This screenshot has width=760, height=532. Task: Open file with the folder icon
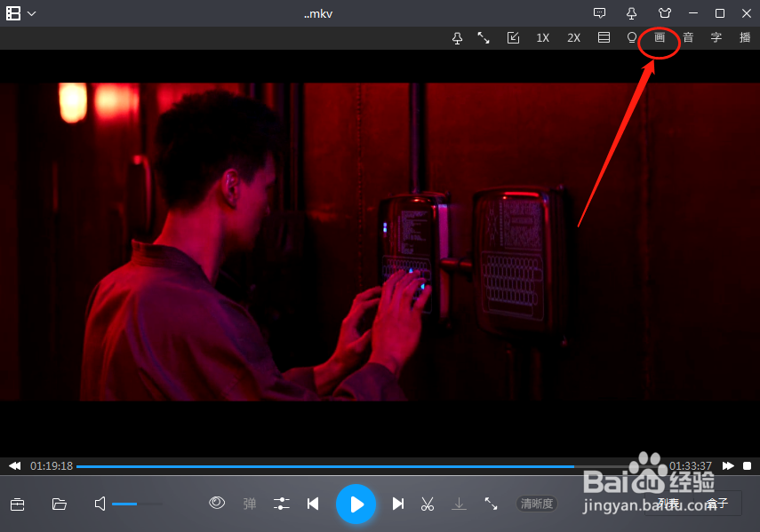(60, 504)
